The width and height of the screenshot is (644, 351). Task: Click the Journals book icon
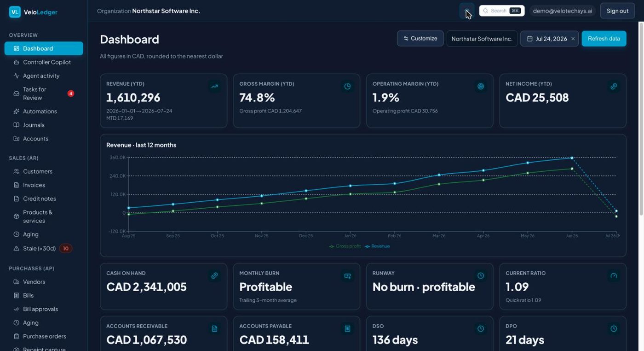(x=17, y=125)
